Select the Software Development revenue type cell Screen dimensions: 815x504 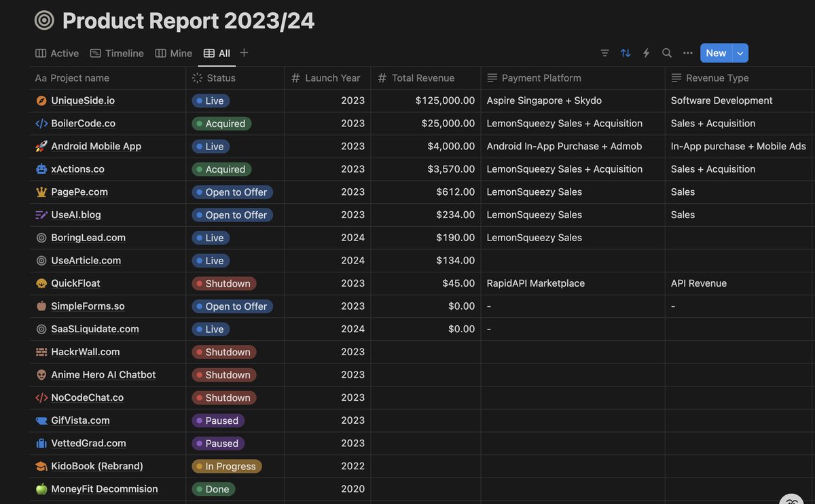click(739, 101)
